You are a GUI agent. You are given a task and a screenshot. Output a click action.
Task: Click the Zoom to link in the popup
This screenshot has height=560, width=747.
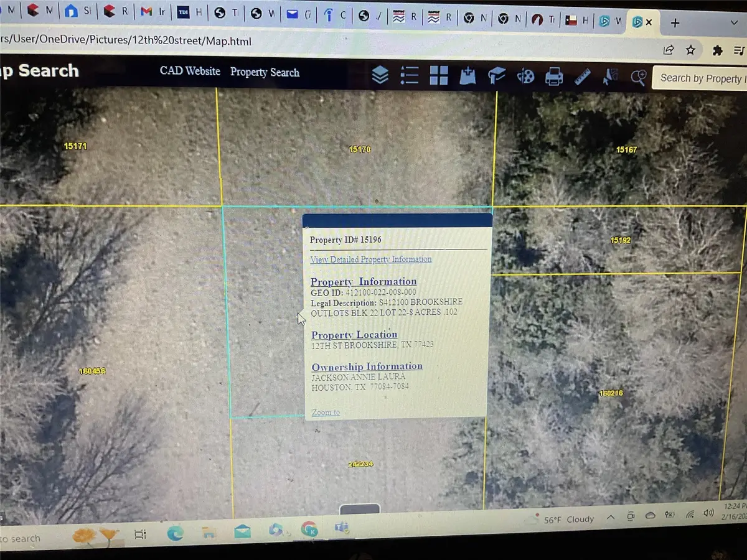pyautogui.click(x=324, y=412)
